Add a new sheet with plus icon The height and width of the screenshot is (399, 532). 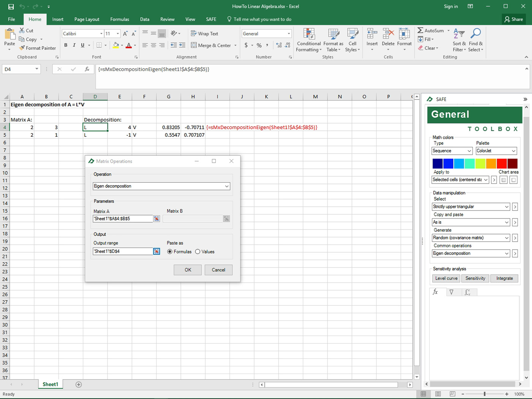click(79, 385)
